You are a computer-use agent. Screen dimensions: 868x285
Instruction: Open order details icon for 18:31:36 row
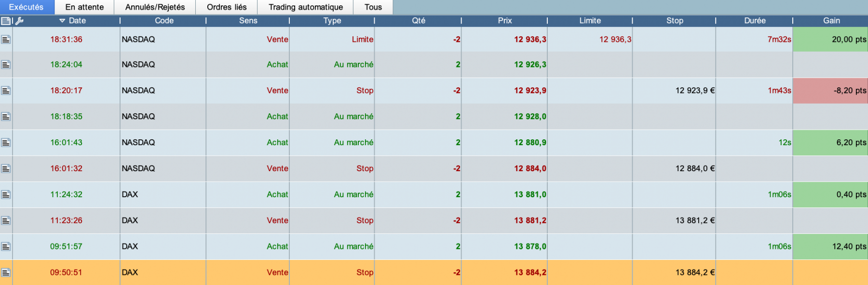tap(6, 40)
